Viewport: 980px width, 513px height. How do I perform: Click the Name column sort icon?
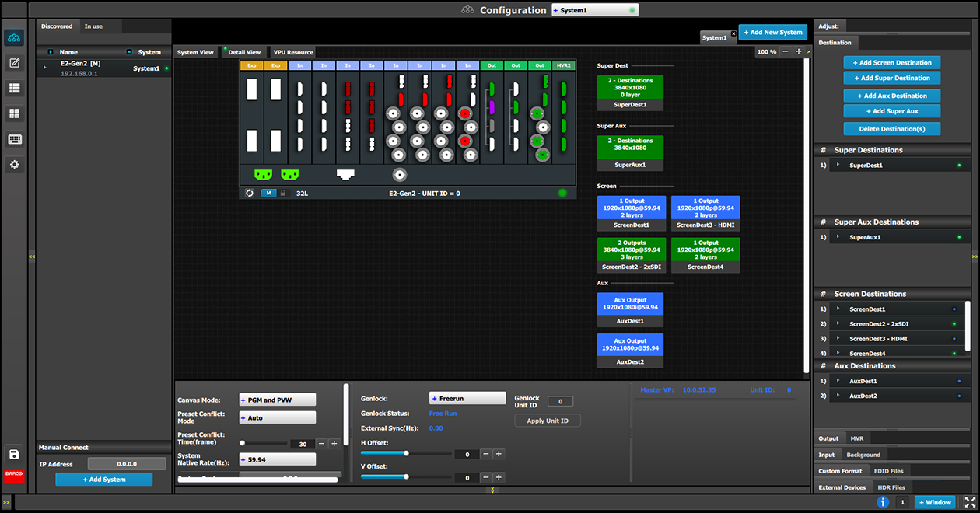pyautogui.click(x=51, y=52)
